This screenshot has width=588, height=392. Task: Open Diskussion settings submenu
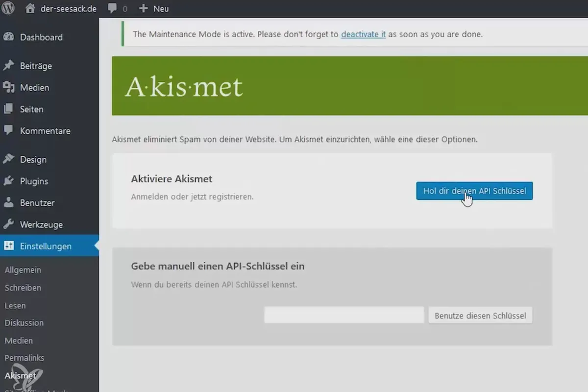(24, 322)
